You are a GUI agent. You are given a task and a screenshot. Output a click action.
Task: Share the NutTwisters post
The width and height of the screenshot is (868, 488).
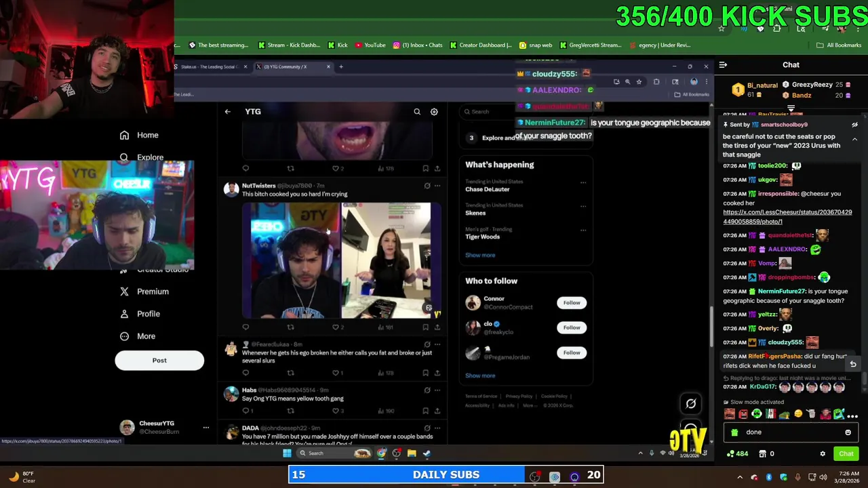437,327
